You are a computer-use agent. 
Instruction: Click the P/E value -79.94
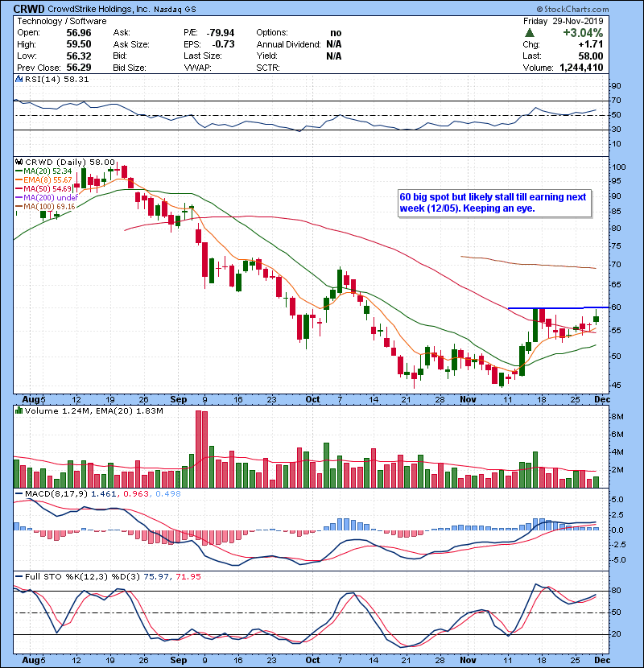[x=221, y=33]
